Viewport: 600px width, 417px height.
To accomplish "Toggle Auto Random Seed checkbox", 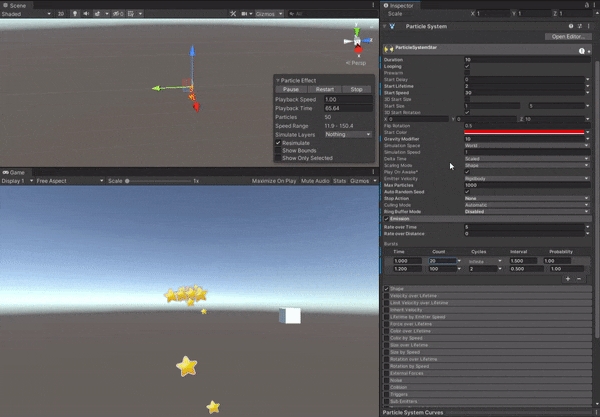I will pyautogui.click(x=467, y=192).
